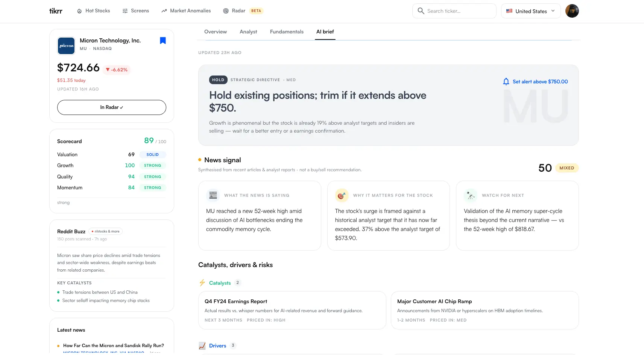The image size is (644, 355).
Task: Click the Hold existing positions headline
Action: click(318, 101)
